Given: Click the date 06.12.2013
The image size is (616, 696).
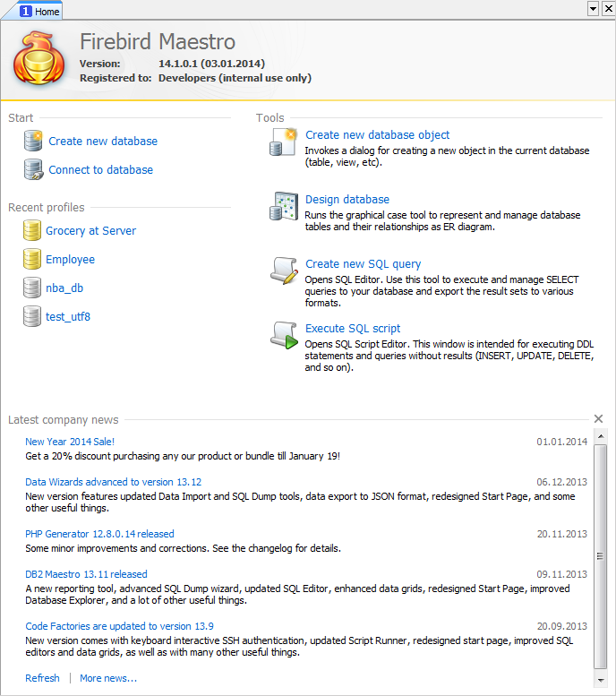Looking at the screenshot, I should (562, 482).
